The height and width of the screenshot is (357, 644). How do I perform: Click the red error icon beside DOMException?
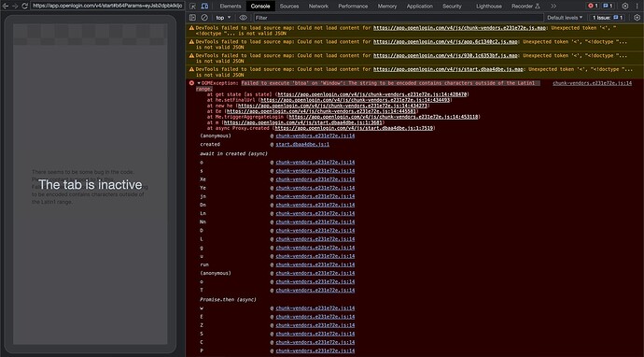click(x=191, y=83)
